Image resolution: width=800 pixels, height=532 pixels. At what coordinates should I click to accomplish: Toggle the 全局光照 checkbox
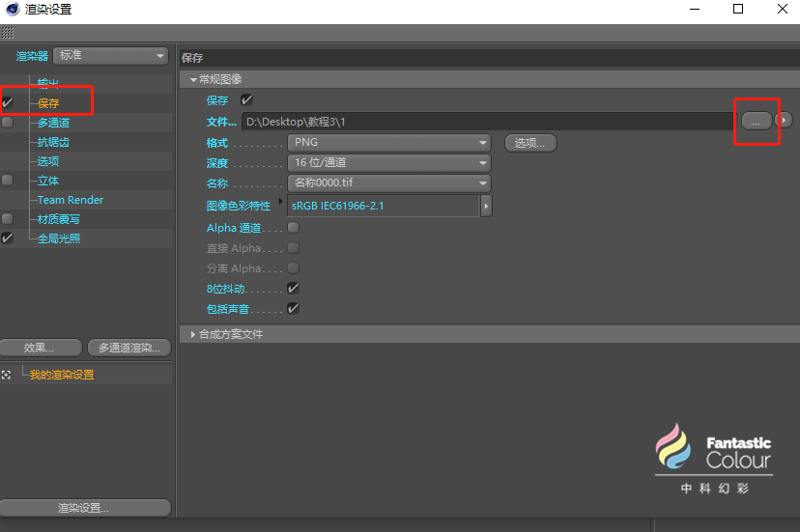coord(7,238)
